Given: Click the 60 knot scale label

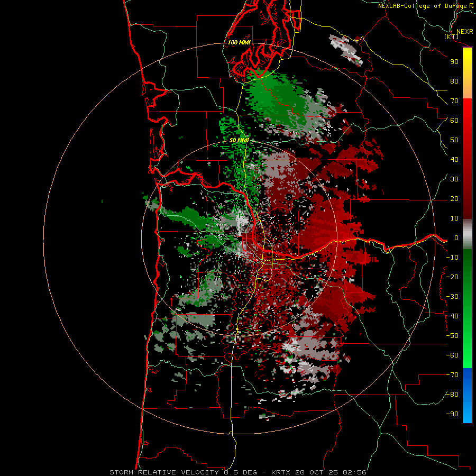Looking at the screenshot, I should [454, 121].
